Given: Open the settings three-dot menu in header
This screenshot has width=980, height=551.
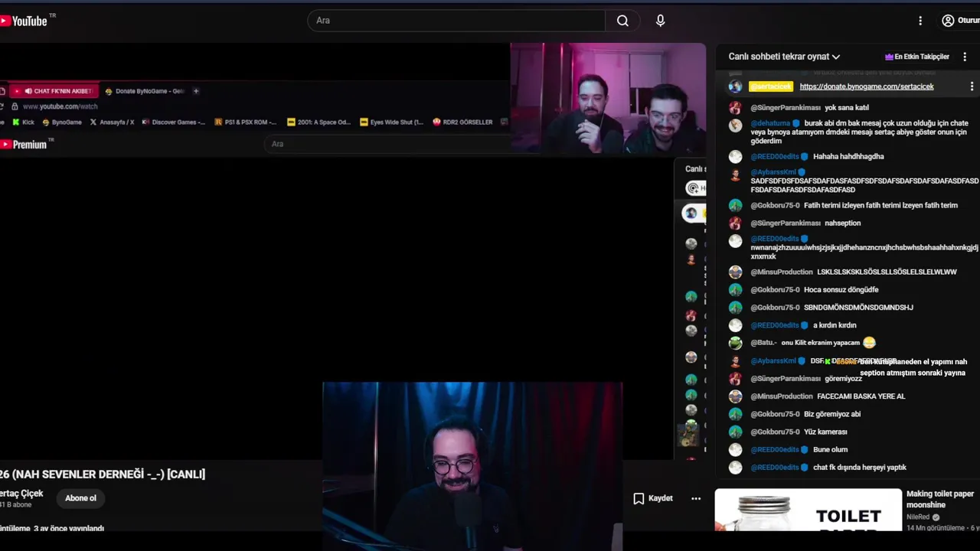Looking at the screenshot, I should [920, 21].
